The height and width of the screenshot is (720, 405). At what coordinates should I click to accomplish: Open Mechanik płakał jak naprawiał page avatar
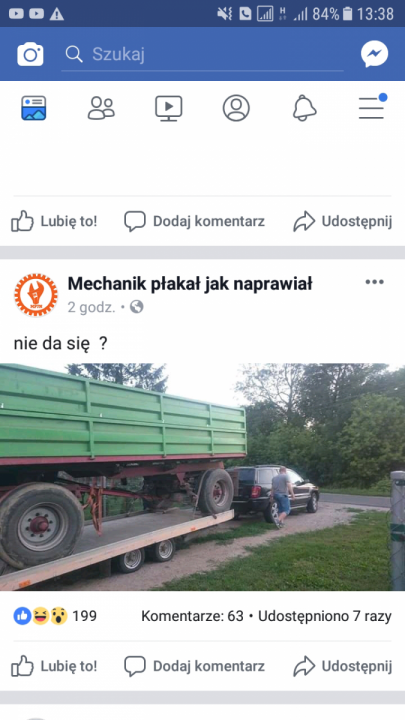[x=36, y=295]
